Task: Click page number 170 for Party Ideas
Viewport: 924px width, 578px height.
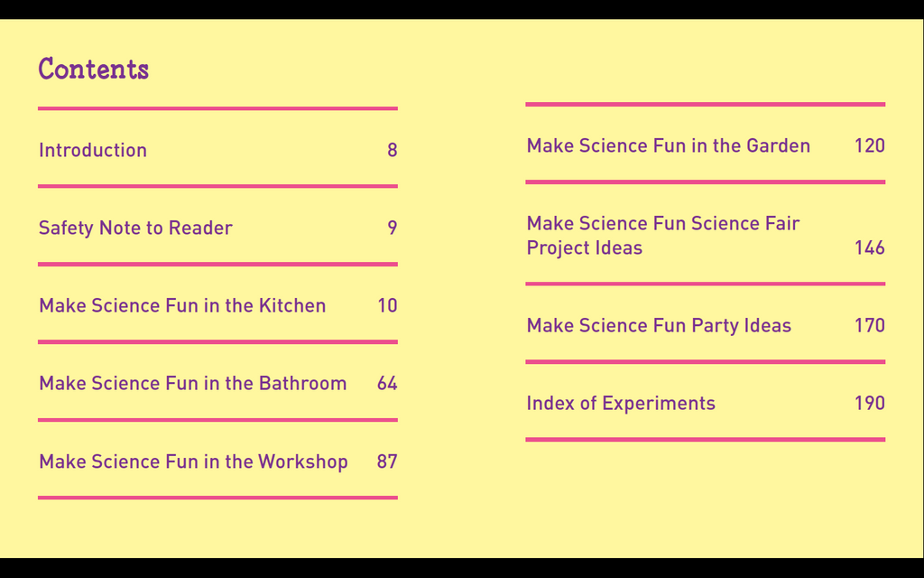Action: coord(870,325)
